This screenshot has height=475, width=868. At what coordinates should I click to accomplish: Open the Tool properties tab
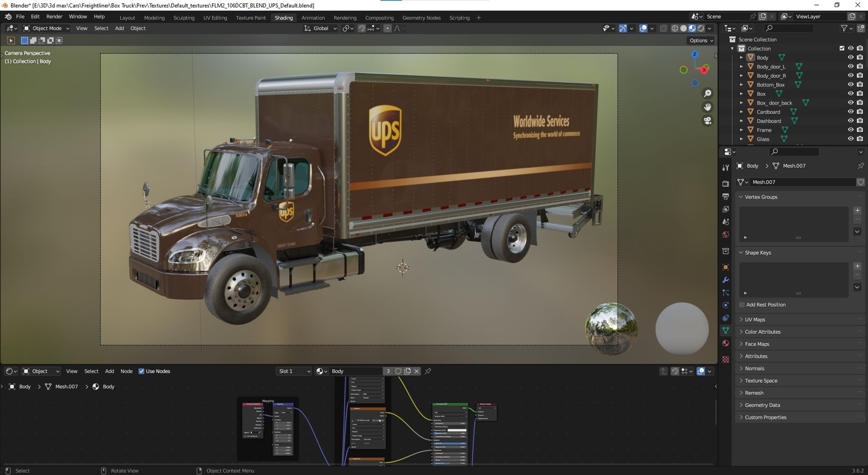point(726,168)
